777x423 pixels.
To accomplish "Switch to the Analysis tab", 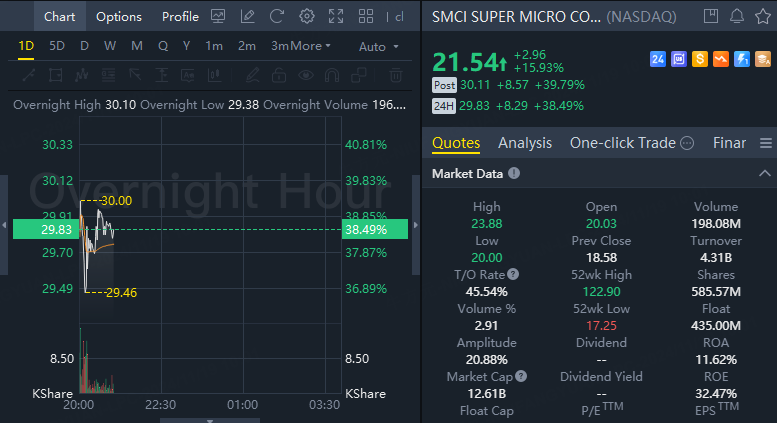I will point(525,143).
